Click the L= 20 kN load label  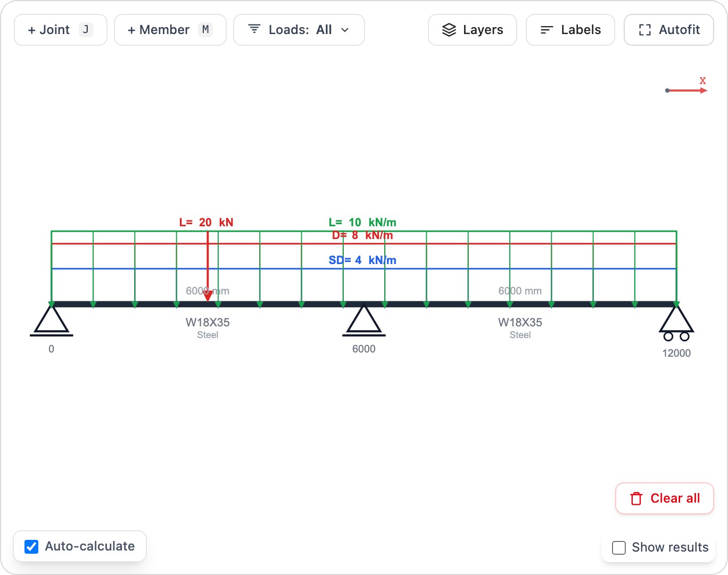pyautogui.click(x=206, y=223)
